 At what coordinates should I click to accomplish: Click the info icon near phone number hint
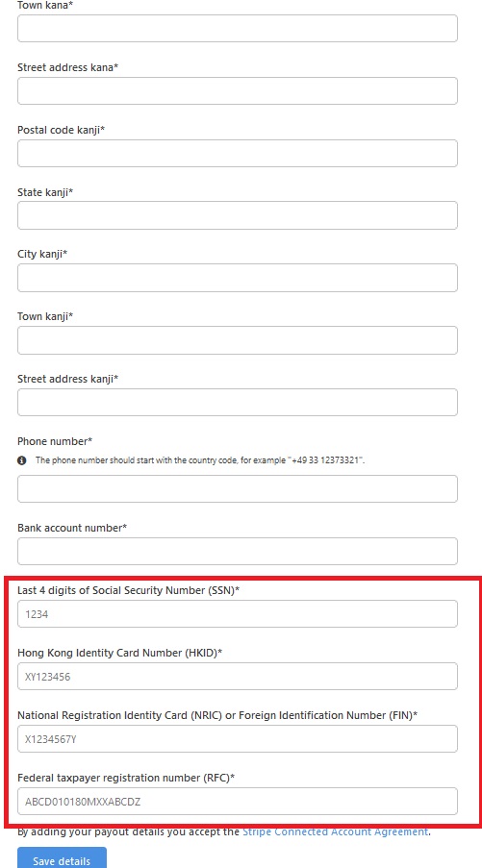pos(22,460)
